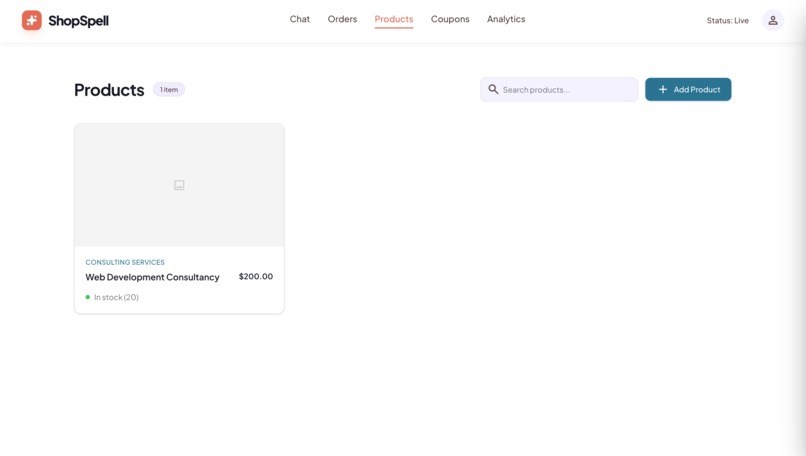This screenshot has width=806, height=456.
Task: Select the Products tab
Action: tap(394, 19)
